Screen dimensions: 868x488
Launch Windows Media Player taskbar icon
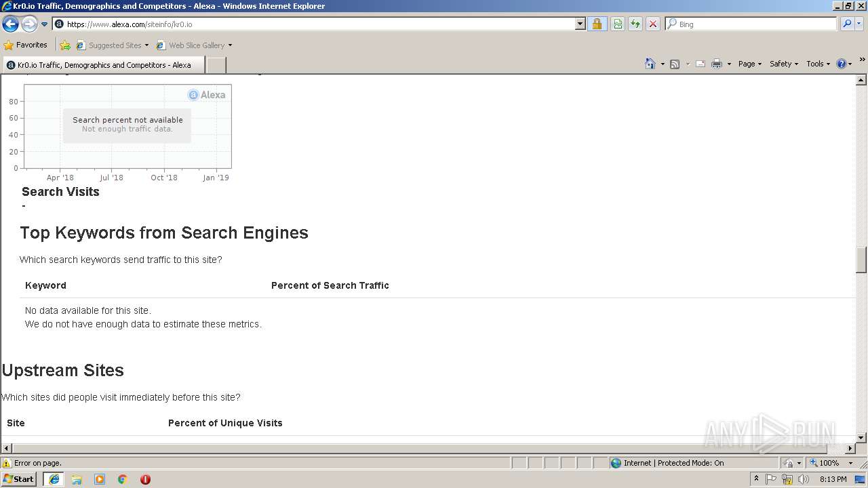tap(100, 479)
